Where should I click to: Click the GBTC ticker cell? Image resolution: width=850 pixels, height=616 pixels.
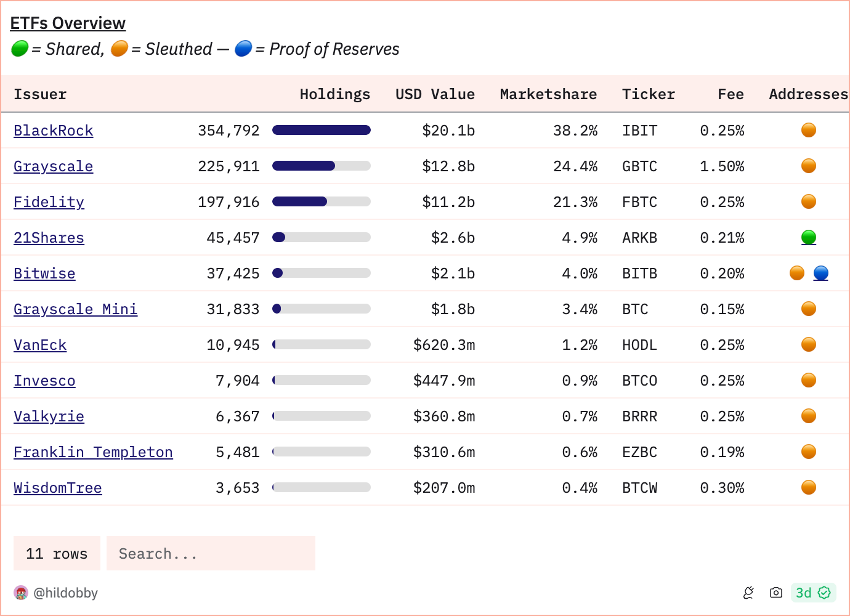(x=639, y=166)
